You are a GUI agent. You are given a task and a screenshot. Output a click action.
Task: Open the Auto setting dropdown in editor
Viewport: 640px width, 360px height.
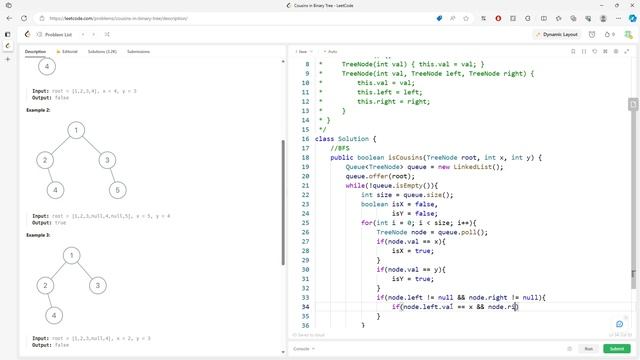coord(331,52)
